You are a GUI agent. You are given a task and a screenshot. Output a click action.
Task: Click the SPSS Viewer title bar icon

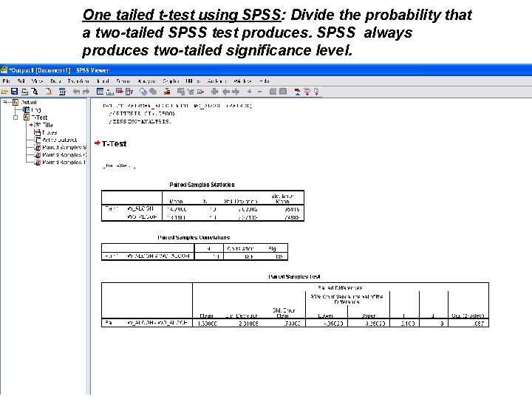coord(4,70)
